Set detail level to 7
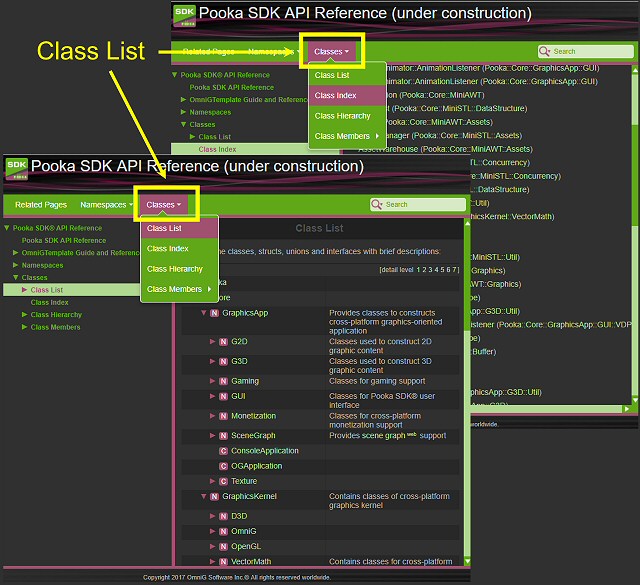The height and width of the screenshot is (585, 640). [454, 270]
